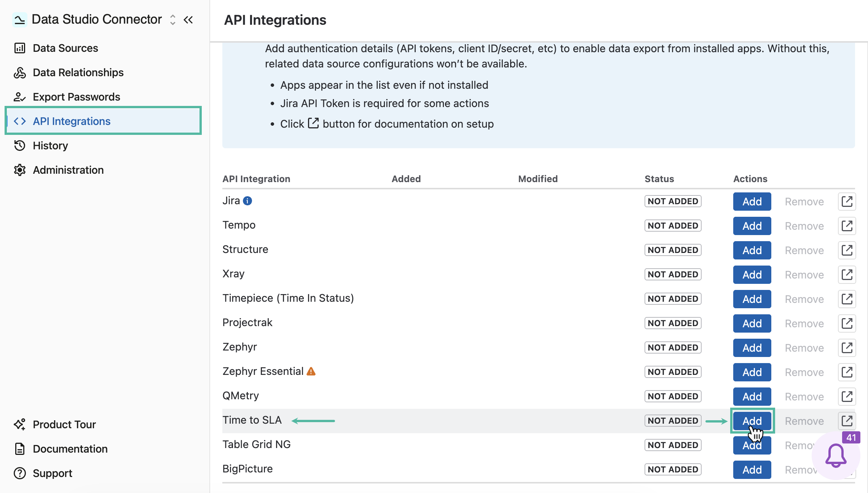Add the Time to SLA integration
The height and width of the screenshot is (493, 868).
tap(752, 421)
